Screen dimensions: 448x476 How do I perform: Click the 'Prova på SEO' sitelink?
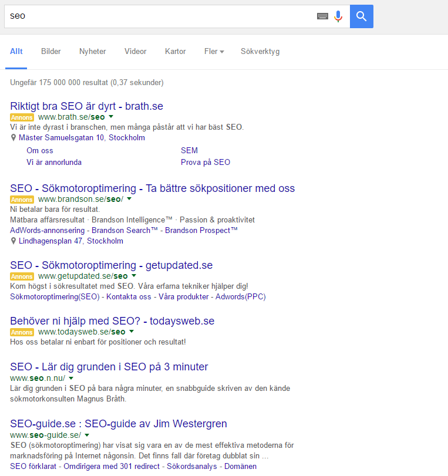206,162
